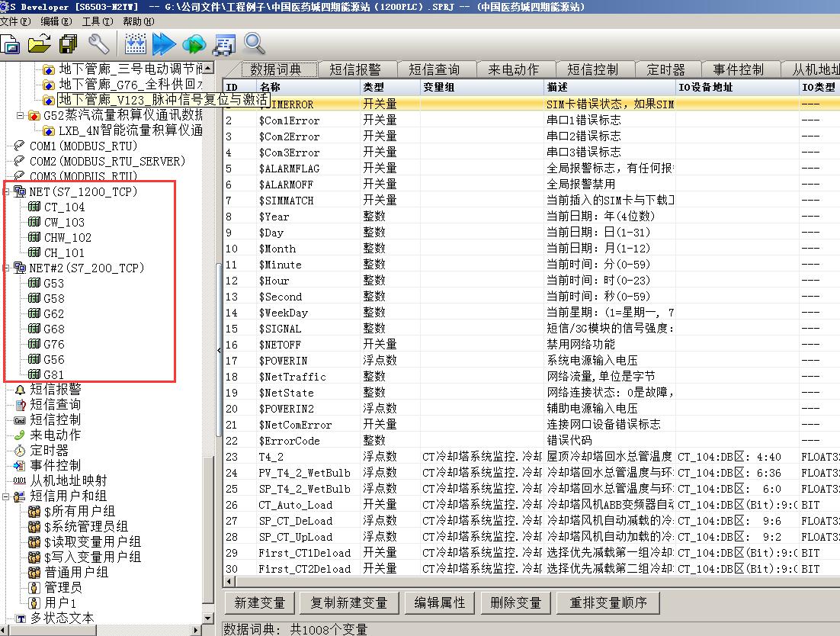The image size is (840, 636).
Task: Click the open project folder icon
Action: (39, 44)
